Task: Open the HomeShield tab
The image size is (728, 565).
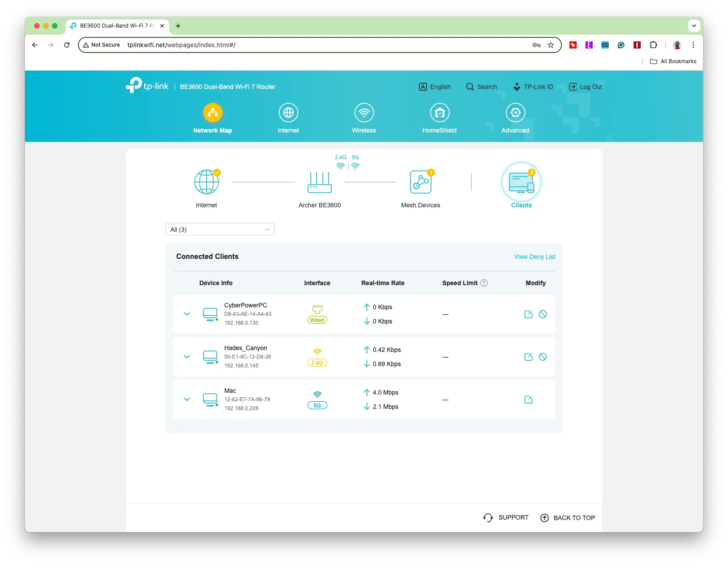Action: click(x=439, y=118)
